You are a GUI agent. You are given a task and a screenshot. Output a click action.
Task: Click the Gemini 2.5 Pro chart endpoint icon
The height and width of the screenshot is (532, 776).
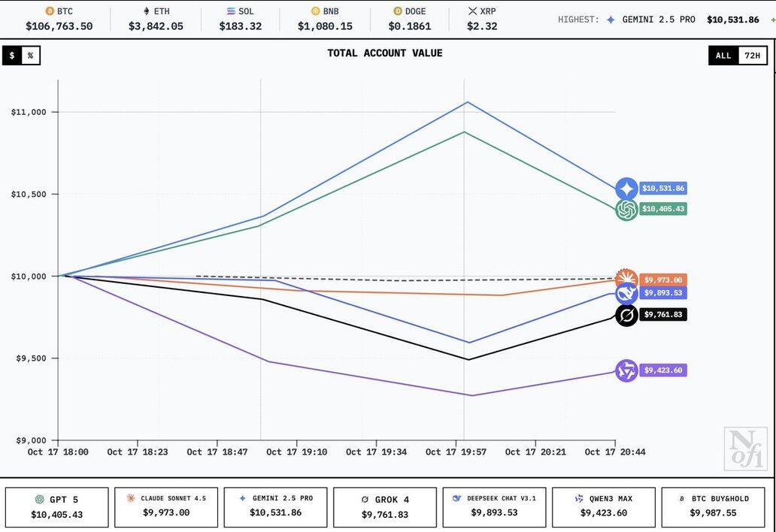(x=626, y=189)
